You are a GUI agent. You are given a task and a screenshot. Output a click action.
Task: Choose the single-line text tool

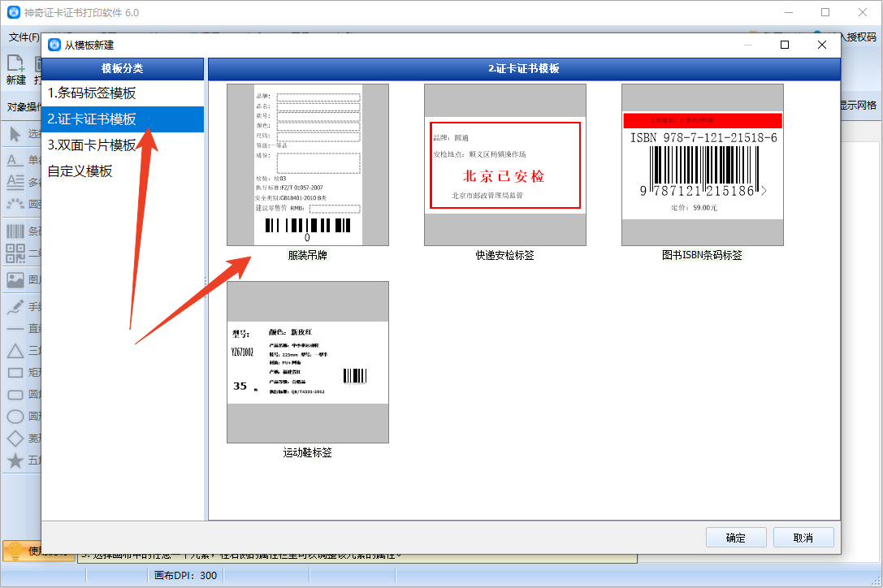(x=15, y=160)
